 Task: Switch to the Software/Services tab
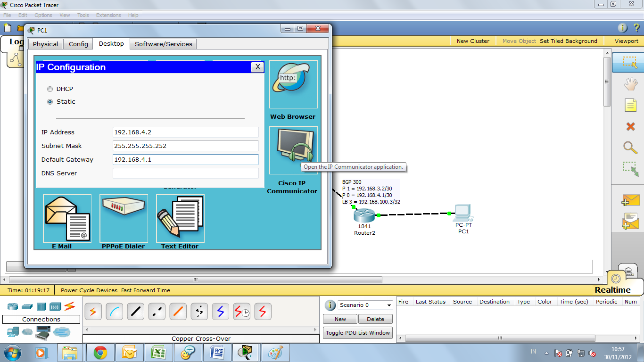164,44
